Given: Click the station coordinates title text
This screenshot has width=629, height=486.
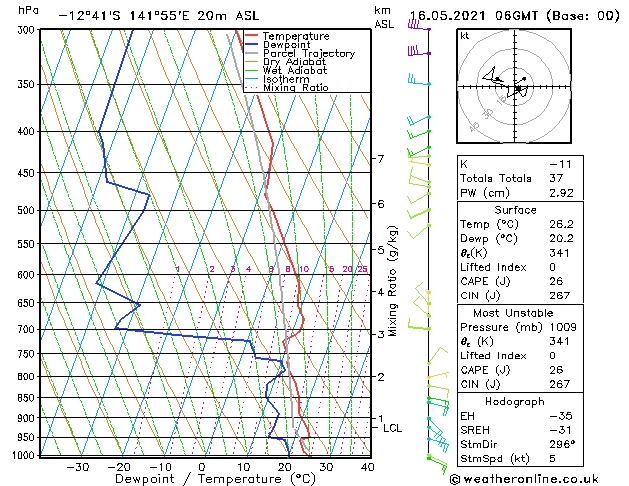Looking at the screenshot, I should coord(159,16).
